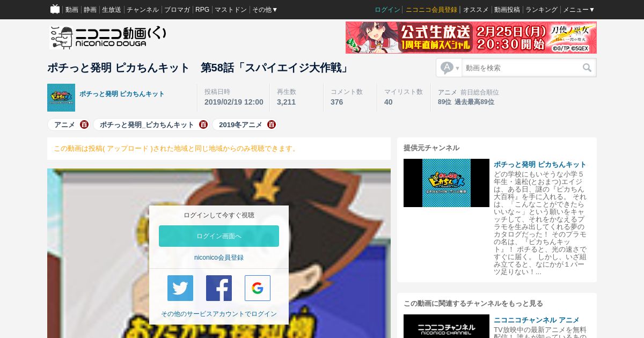The height and width of the screenshot is (338, 644).
Task: Open ポチっと発明 ピカちんキット link beside stats
Action: 122,94
